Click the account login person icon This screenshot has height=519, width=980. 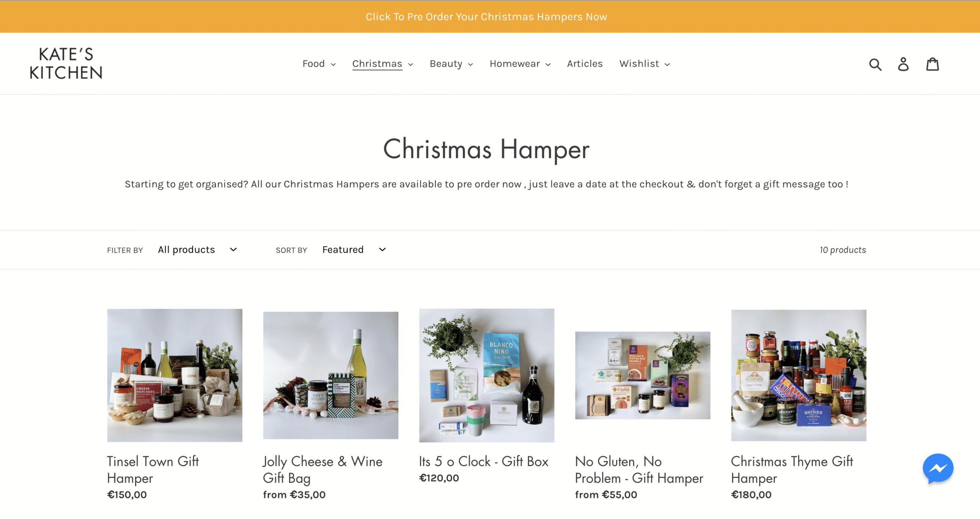903,64
